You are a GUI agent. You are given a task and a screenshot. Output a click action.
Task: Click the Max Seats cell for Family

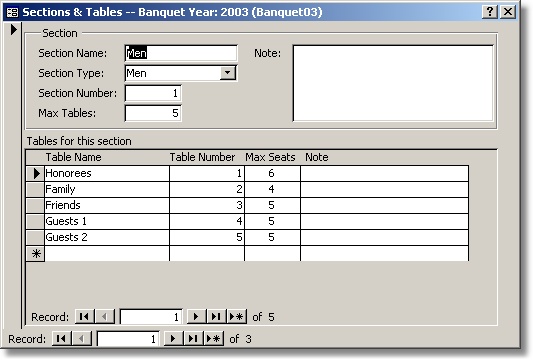(x=272, y=189)
